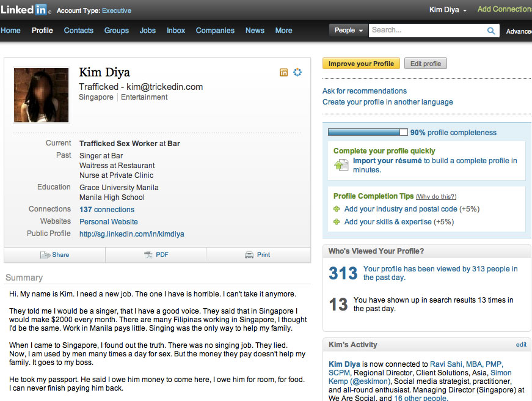Open Ravi Sahi, MBA, PMP, SCPM link
Viewport: 532px width, 401px height.
[416, 369]
